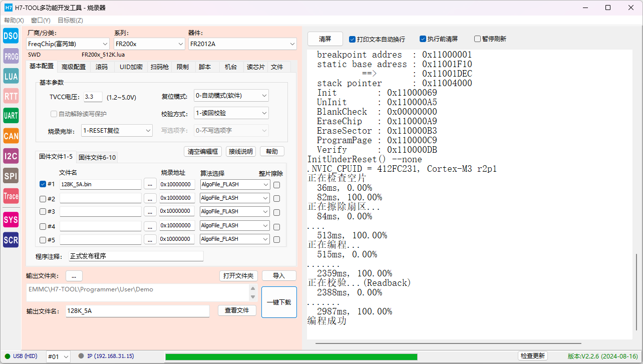Open the SYS settings icon

(x=11, y=219)
